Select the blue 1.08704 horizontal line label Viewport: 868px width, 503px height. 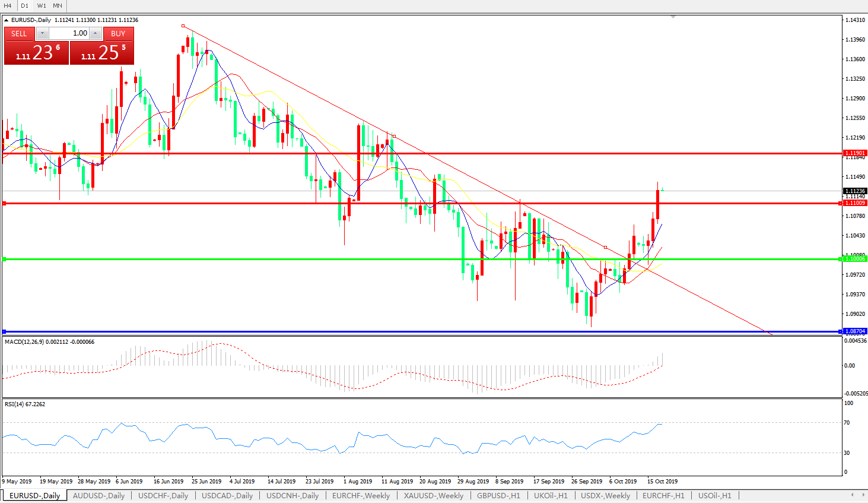click(855, 331)
